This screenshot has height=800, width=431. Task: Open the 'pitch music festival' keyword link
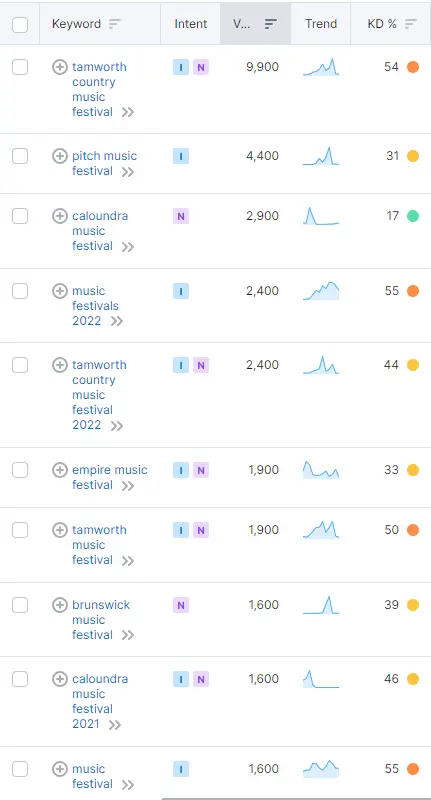point(105,163)
